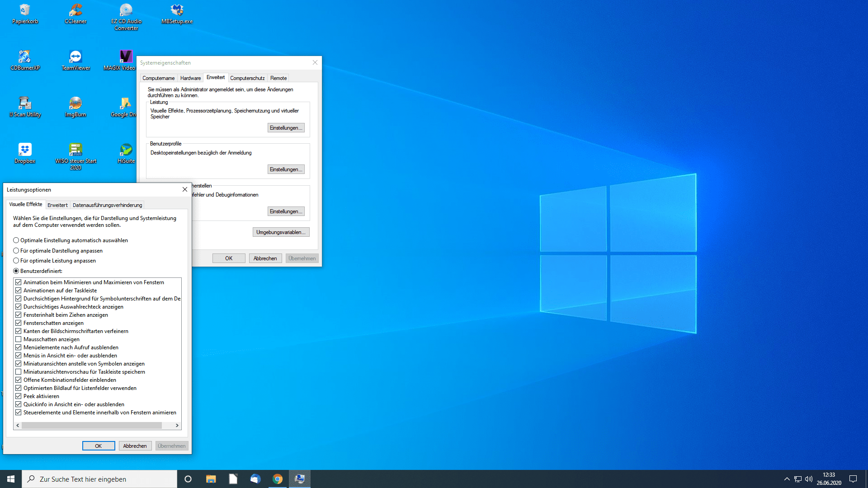Select 'Optimale Einstellung automatisch auswählen' radio
The height and width of the screenshot is (488, 868).
(71, 240)
